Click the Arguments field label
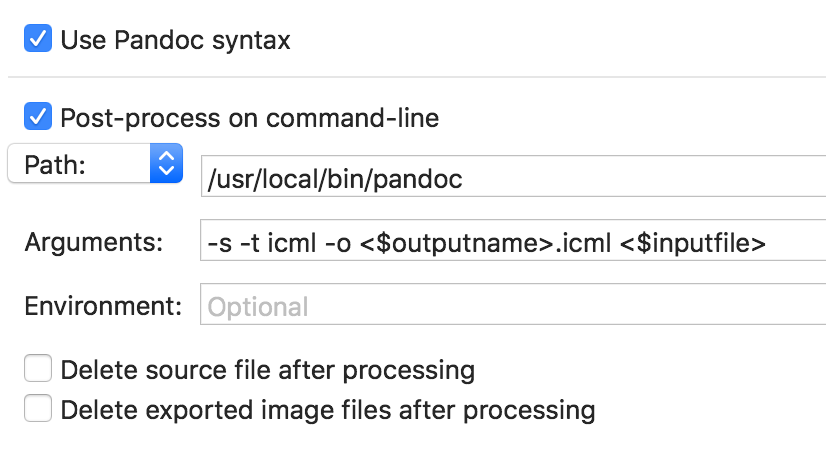 [94, 242]
